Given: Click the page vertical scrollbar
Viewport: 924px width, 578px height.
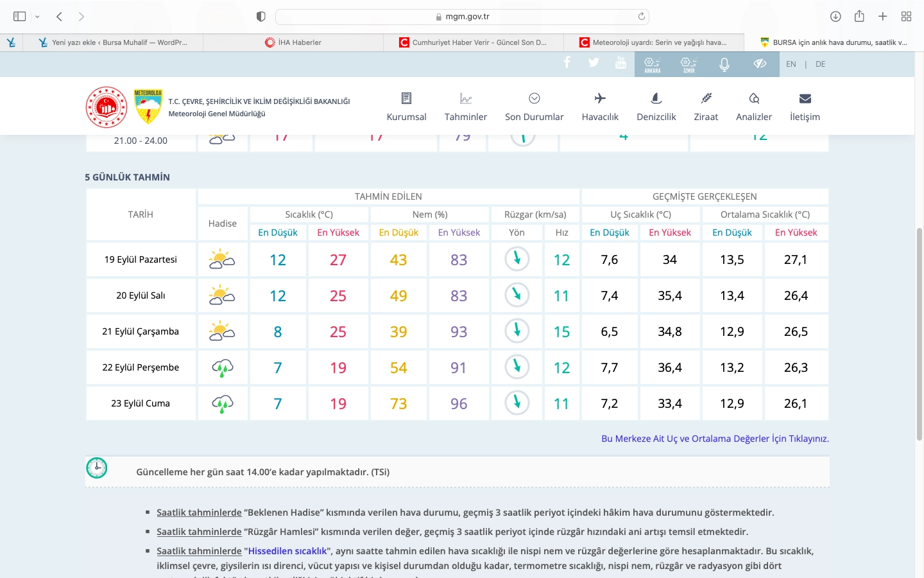Looking at the screenshot, I should click(x=919, y=334).
